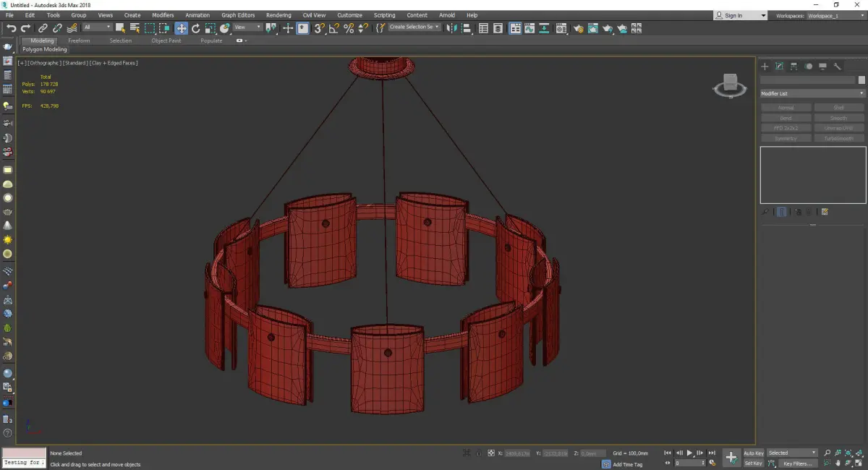
Task: Open Render Setup teapot icon
Action: [579, 28]
